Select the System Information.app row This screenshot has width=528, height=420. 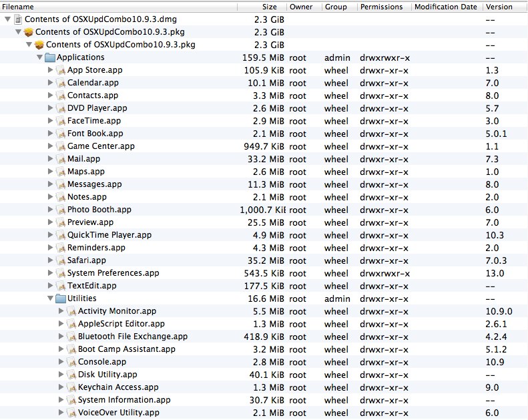coord(264,400)
